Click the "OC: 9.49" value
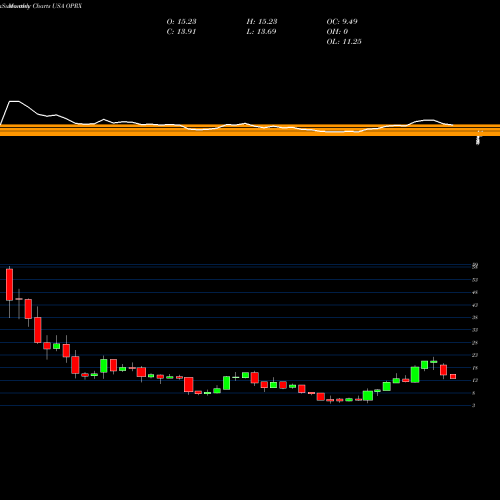Screen dimensions: 500x500 click(342, 22)
